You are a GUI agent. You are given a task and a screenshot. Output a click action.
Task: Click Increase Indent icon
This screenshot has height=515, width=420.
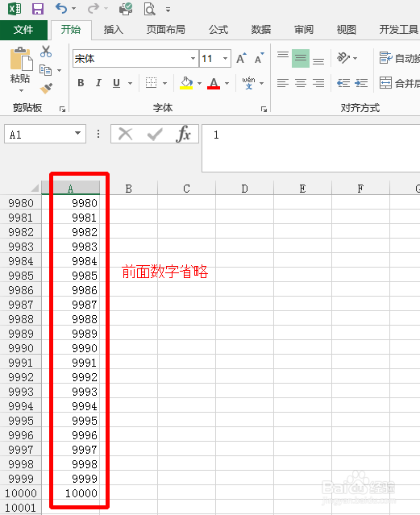pos(361,83)
